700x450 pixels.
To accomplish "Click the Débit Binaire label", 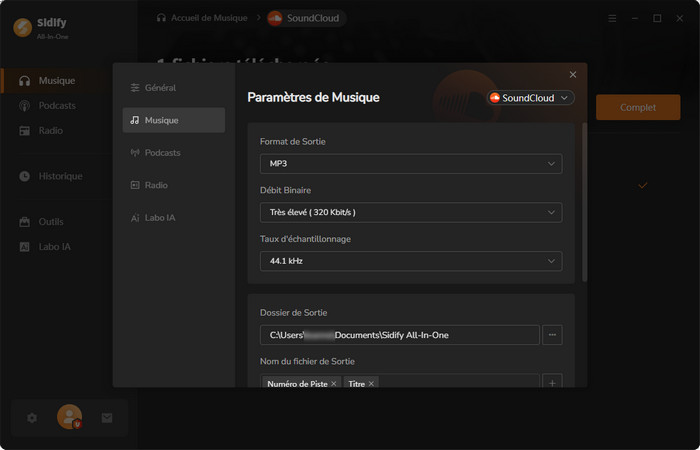I will point(286,190).
